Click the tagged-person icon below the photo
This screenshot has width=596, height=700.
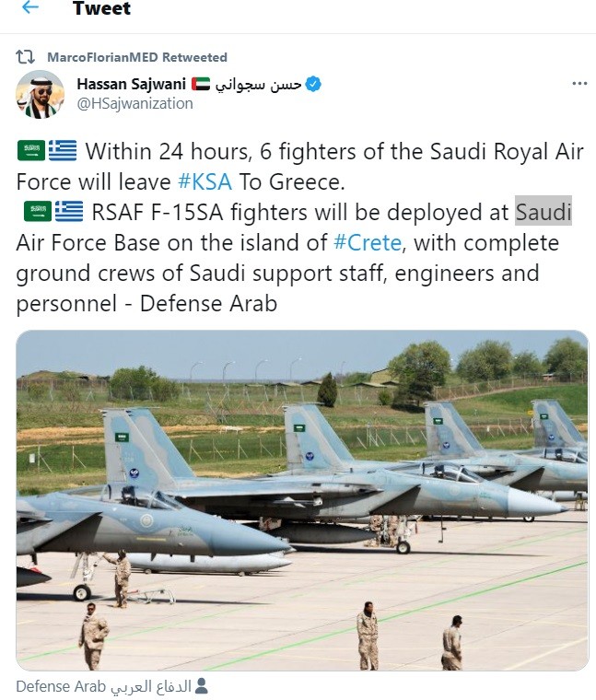click(202, 686)
